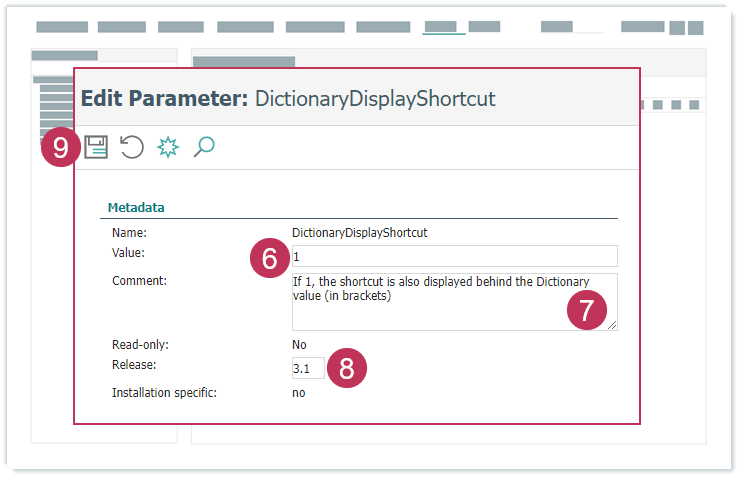Click the magnifying glass search icon

coord(204,148)
